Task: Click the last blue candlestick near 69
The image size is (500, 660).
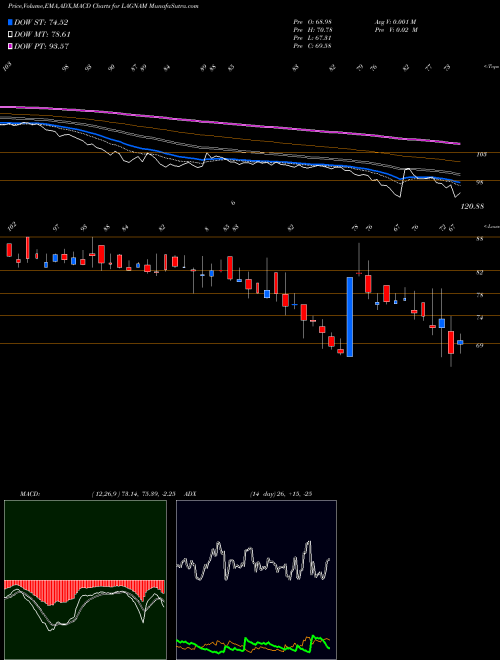Action: click(x=460, y=343)
